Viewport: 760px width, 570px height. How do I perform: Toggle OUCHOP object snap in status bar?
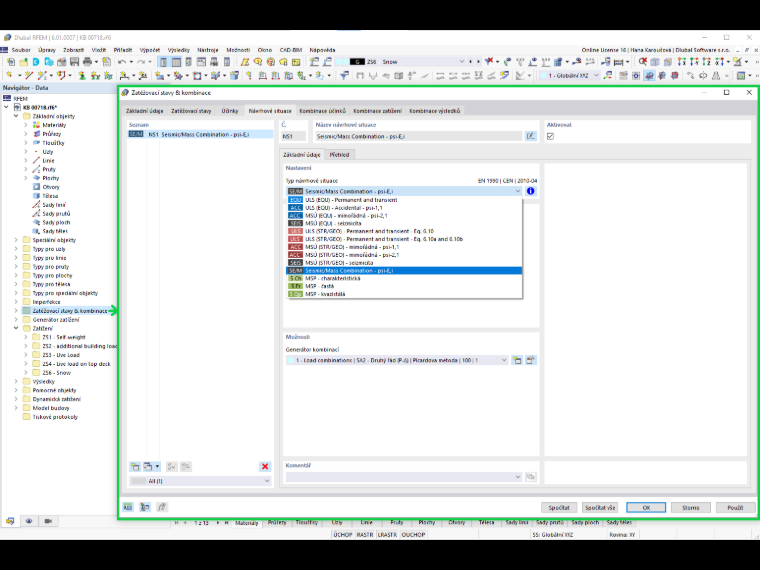(x=413, y=535)
